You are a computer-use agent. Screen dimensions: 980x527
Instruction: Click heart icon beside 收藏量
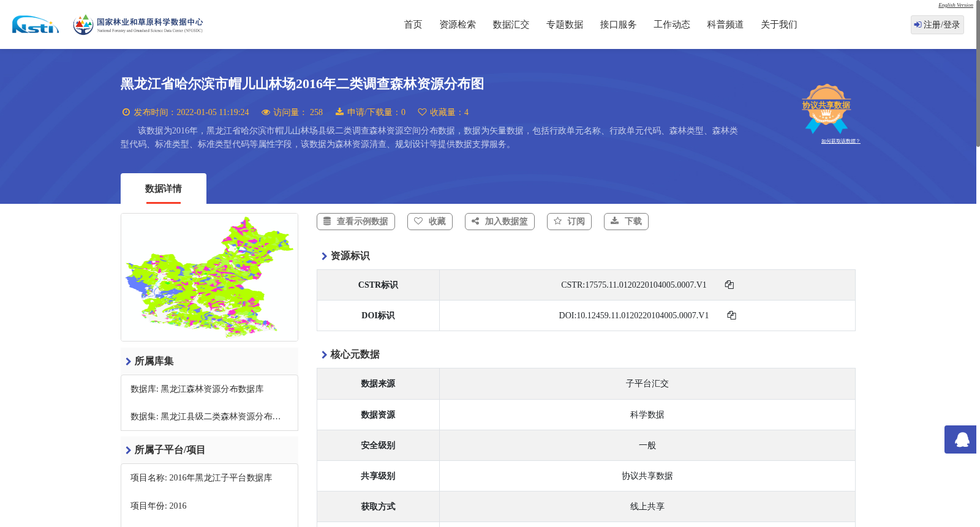tap(422, 112)
